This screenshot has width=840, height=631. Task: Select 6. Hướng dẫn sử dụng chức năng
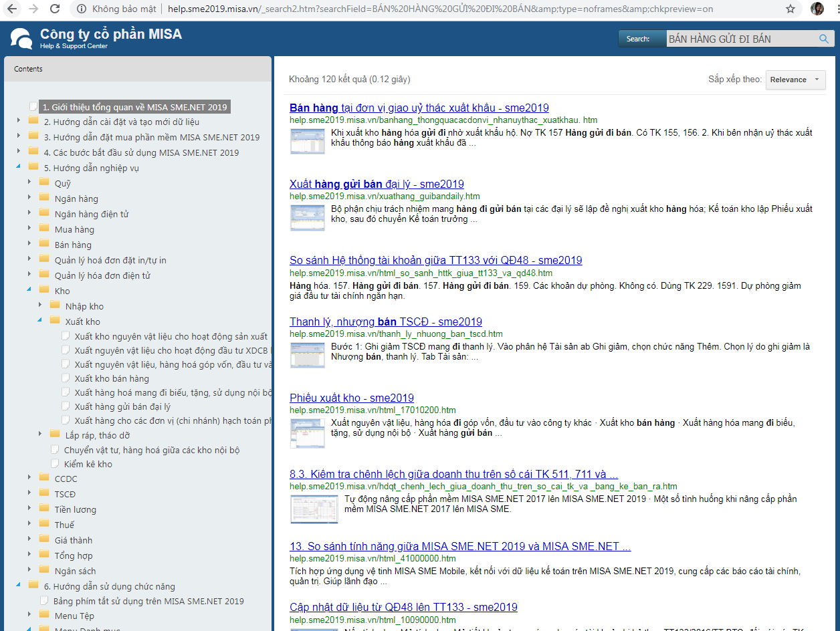coord(110,586)
